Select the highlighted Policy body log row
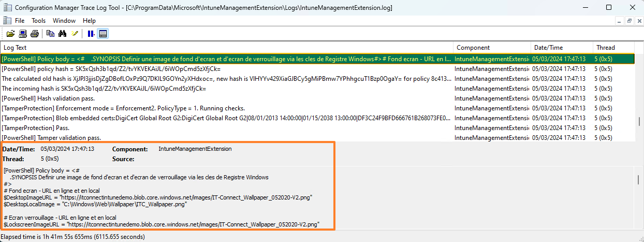The image size is (644, 242). click(318, 59)
